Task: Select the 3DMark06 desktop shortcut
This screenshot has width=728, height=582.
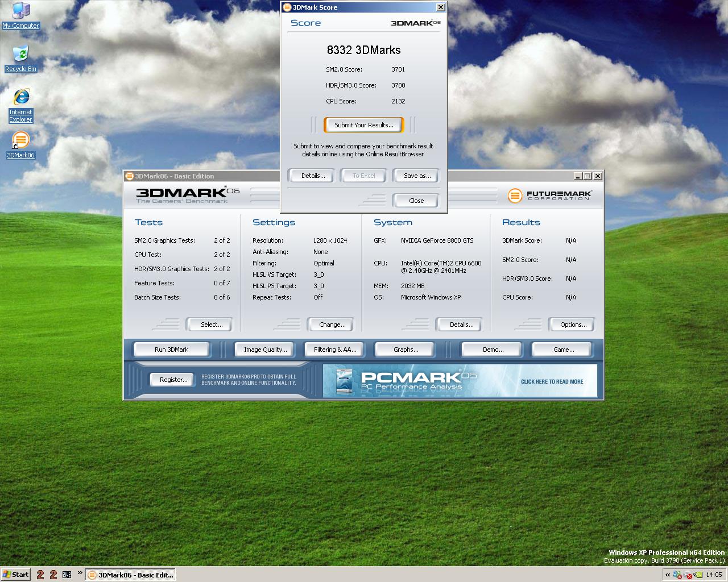Action: [x=20, y=145]
